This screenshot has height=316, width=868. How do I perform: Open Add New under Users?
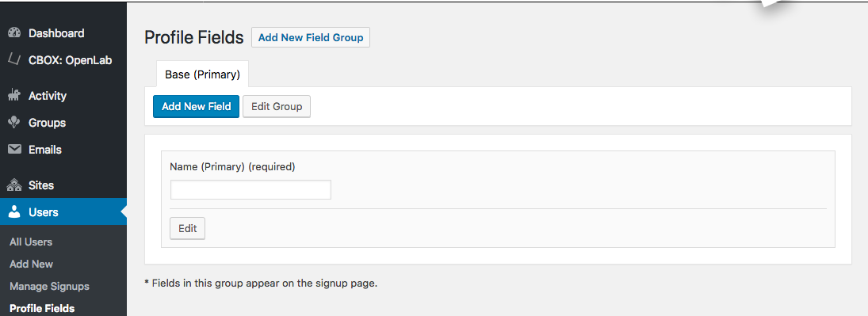tap(32, 264)
